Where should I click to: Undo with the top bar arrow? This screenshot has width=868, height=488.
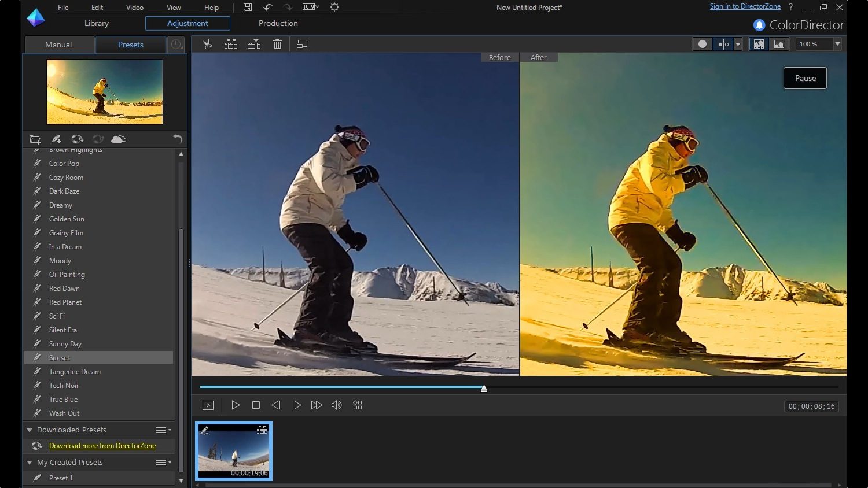[267, 8]
